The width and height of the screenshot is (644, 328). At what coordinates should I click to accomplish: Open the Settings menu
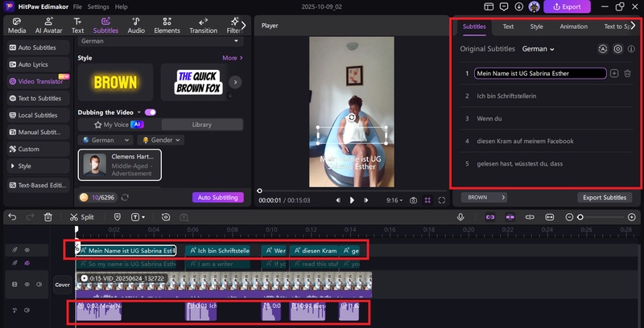(98, 6)
